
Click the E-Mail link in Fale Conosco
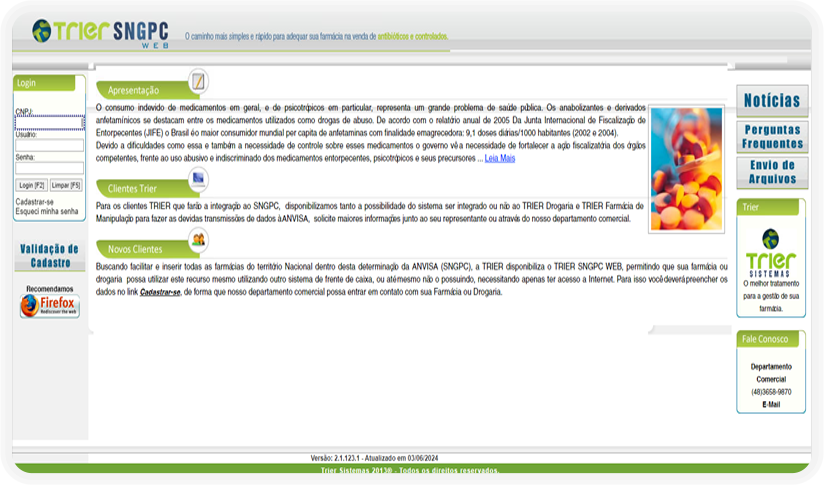pyautogui.click(x=771, y=405)
